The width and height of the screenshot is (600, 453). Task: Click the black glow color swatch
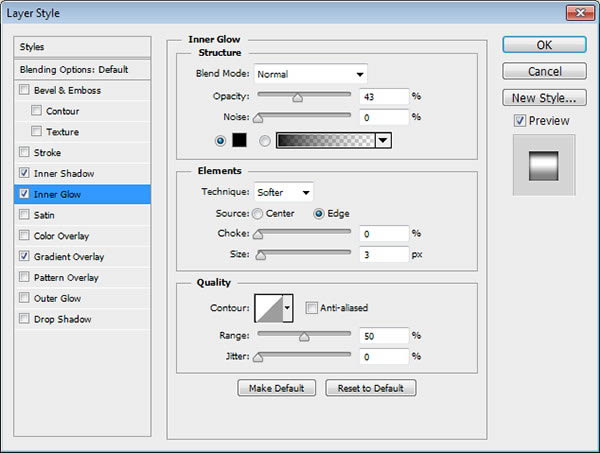[x=240, y=140]
